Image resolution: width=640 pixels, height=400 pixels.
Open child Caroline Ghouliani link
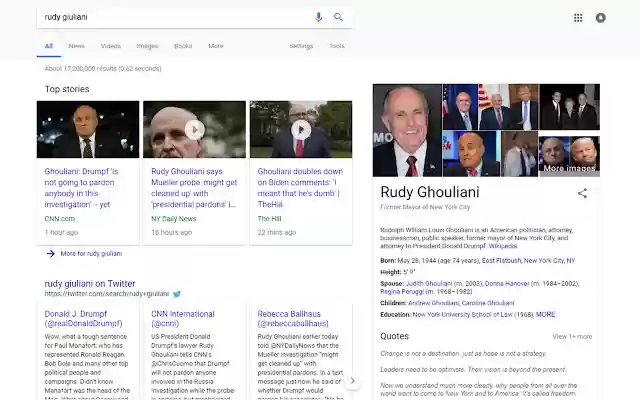[x=488, y=303]
